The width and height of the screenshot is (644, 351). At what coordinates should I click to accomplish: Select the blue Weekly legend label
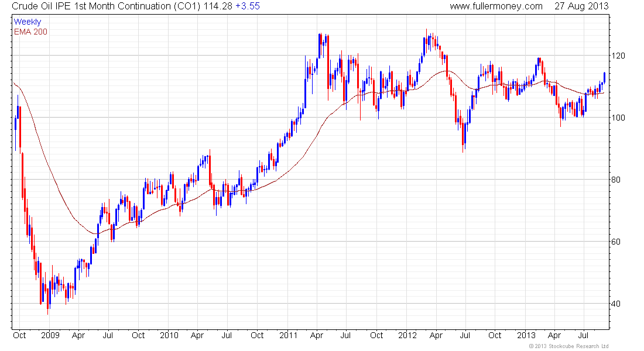(28, 22)
